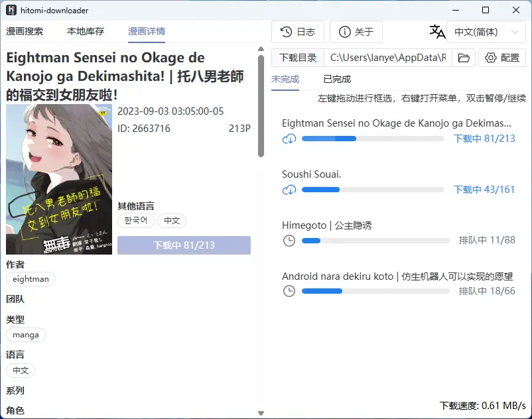This screenshot has height=419, width=532.
Task: Click clock queue icon for Himegoto task
Action: tap(289, 241)
